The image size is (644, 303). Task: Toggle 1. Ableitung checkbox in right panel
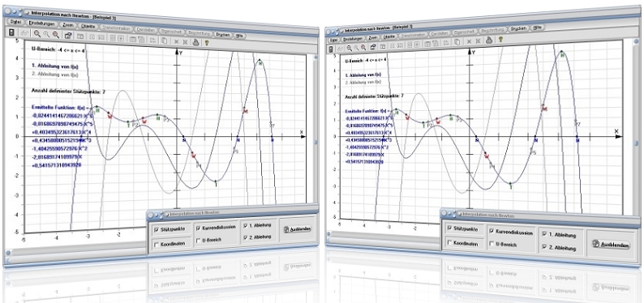pyautogui.click(x=545, y=233)
